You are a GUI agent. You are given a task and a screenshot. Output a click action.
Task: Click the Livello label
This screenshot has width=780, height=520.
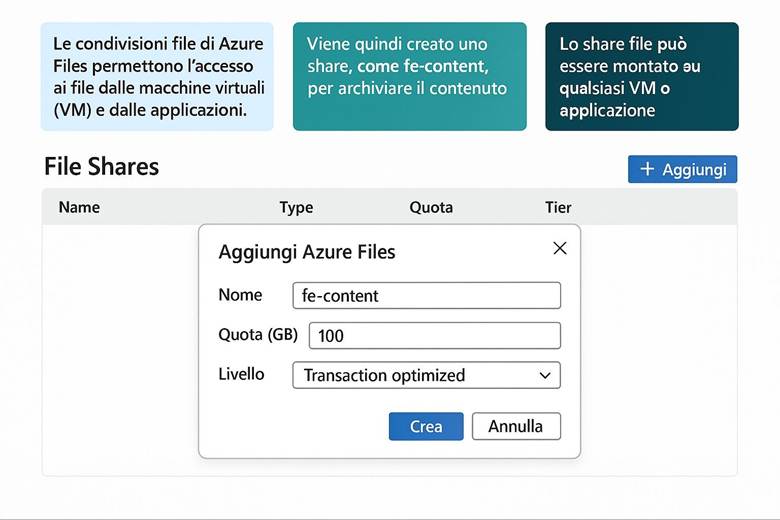click(241, 374)
